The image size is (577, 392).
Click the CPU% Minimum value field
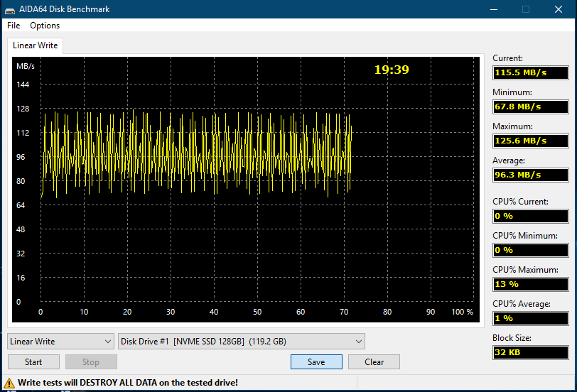point(531,250)
